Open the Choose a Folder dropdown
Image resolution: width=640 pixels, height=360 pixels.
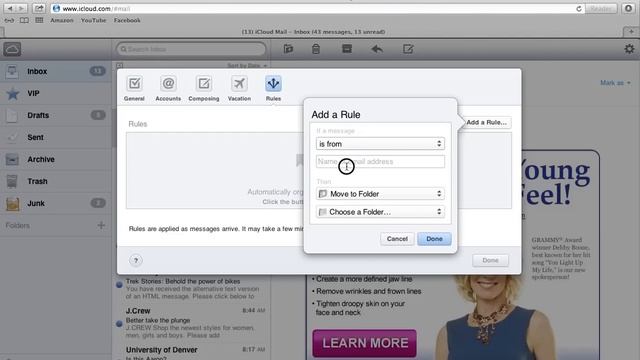pyautogui.click(x=380, y=212)
